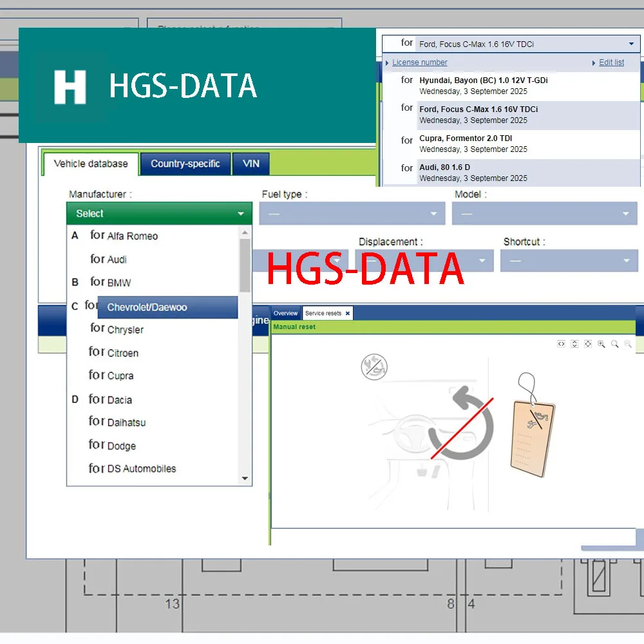Screen dimensions: 644x644
Task: Switch to the Vehicle database tab
Action: 91,164
